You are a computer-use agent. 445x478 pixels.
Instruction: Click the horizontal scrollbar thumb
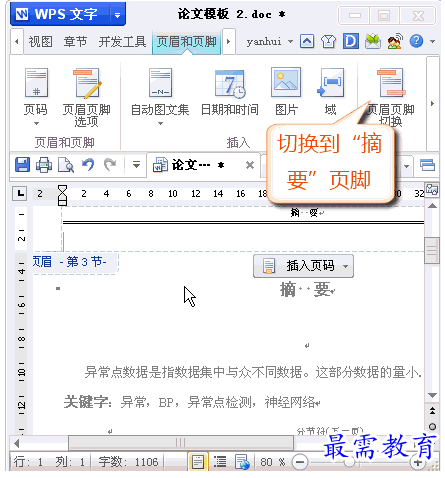pyautogui.click(x=181, y=443)
